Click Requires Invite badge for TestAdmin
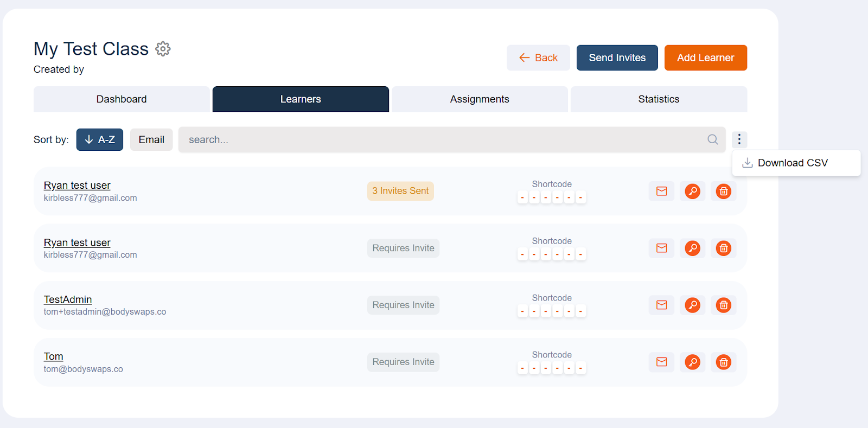The image size is (868, 428). pyautogui.click(x=403, y=305)
